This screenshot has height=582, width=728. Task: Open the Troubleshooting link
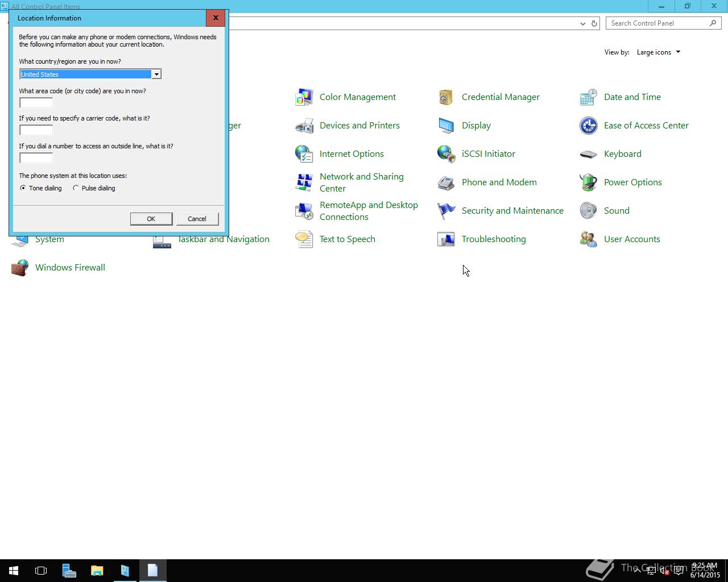click(494, 239)
